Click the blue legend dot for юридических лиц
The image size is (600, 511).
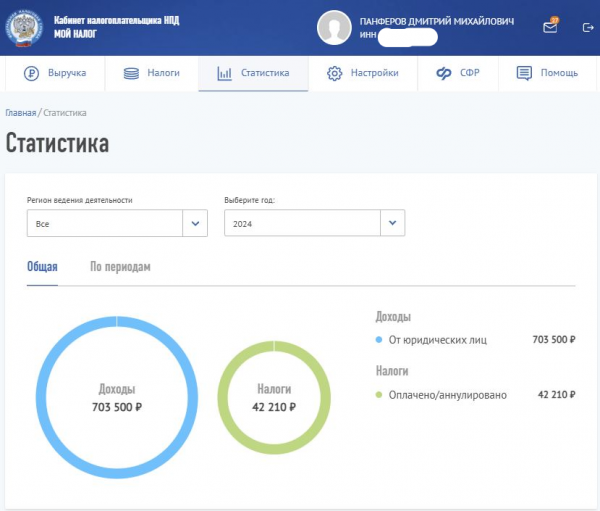[379, 340]
